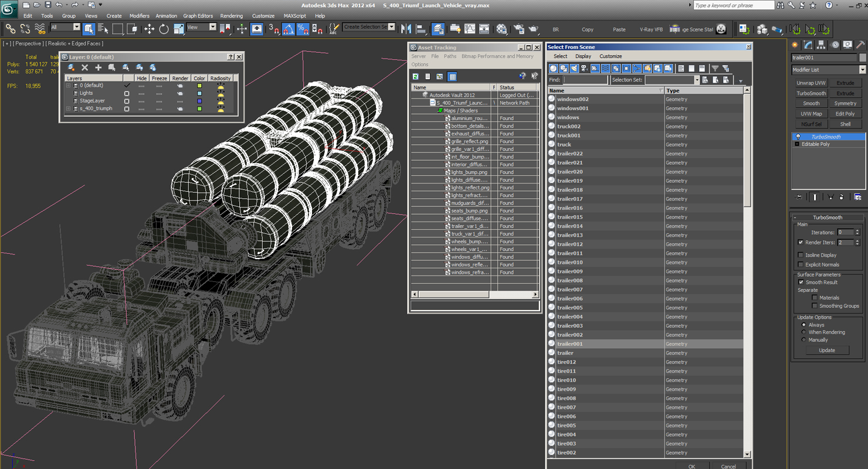Open the Utilities panel hammer icon
Image resolution: width=868 pixels, height=469 pixels.
[860, 45]
